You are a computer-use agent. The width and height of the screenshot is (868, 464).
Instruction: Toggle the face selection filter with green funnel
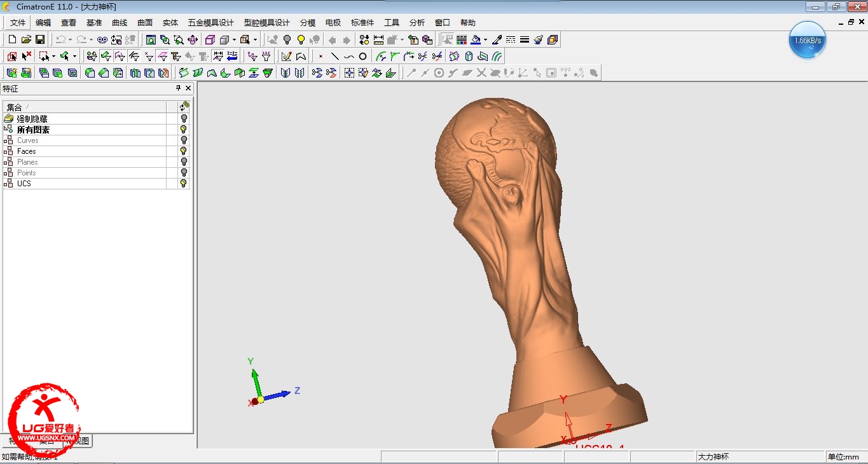106,56
